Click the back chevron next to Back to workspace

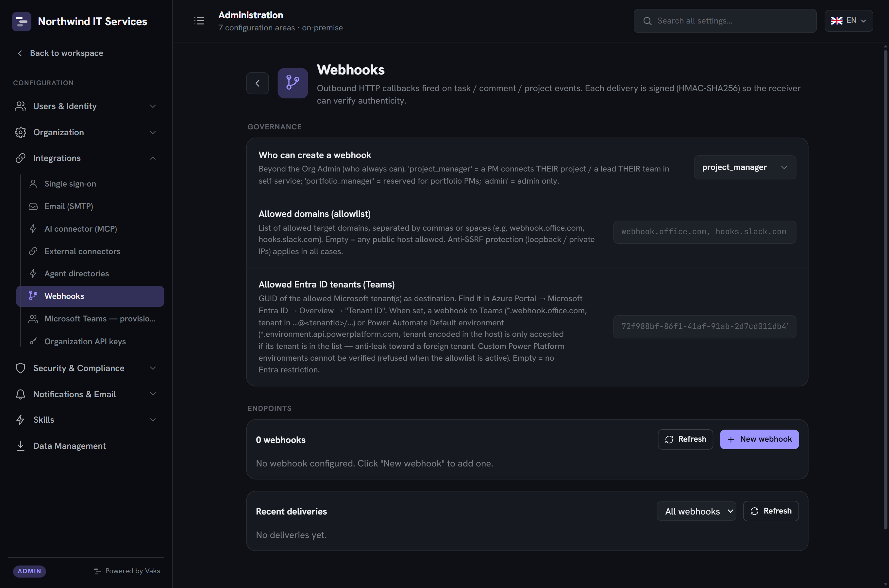(x=20, y=53)
